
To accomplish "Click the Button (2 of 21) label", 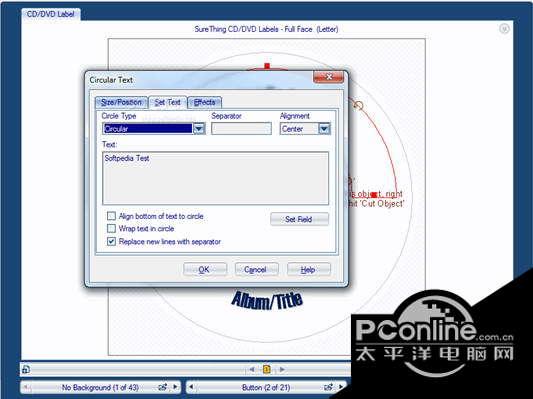I will click(x=266, y=387).
